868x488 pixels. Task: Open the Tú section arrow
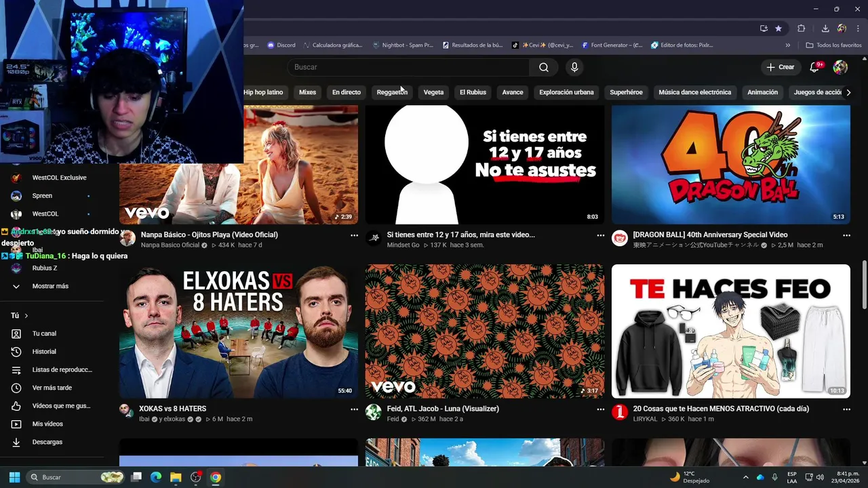click(26, 316)
